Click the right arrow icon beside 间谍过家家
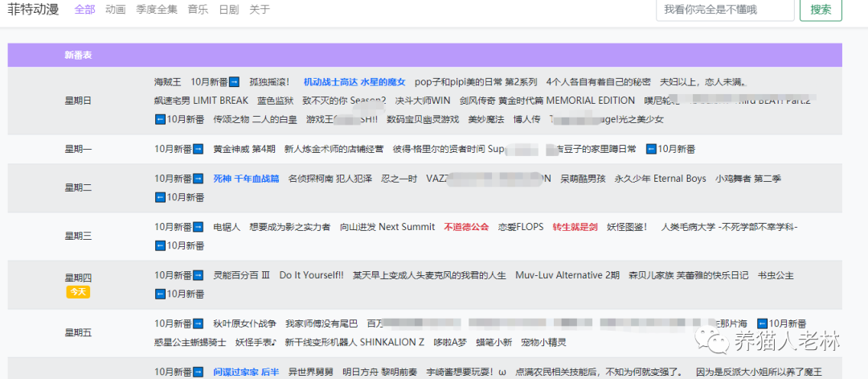 (x=199, y=372)
